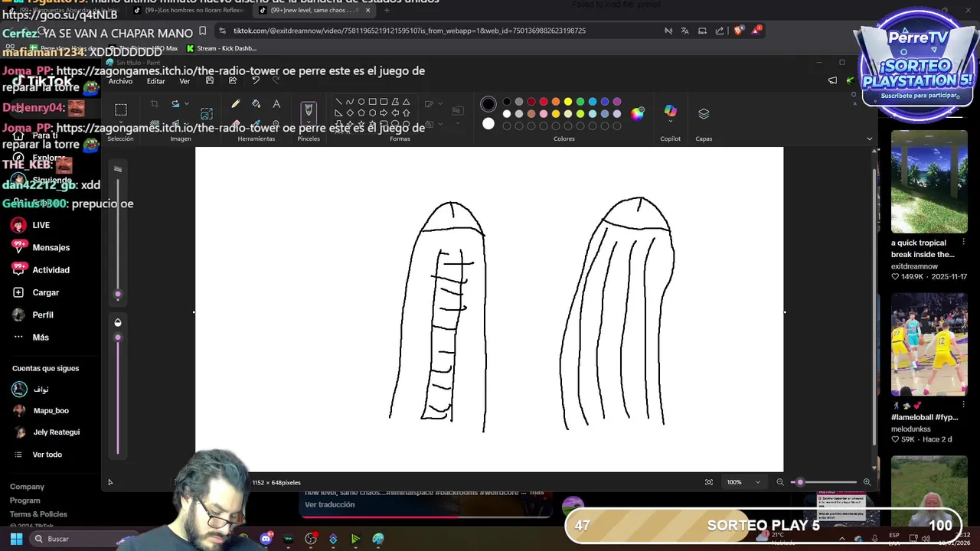
Task: Open the Copilot tools in Paint
Action: tap(671, 112)
